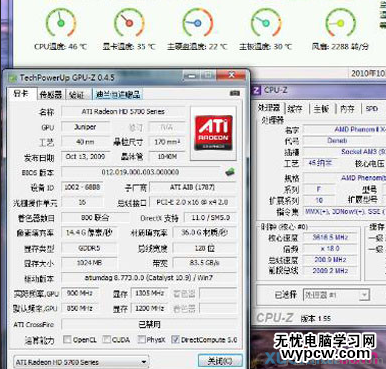
Task: Click the die size value 170 mm²
Action: point(167,142)
